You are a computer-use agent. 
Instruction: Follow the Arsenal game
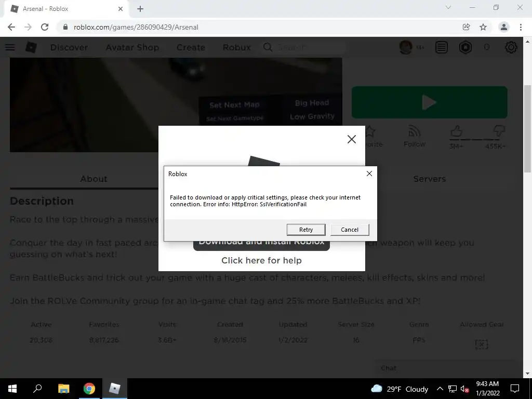tap(414, 137)
